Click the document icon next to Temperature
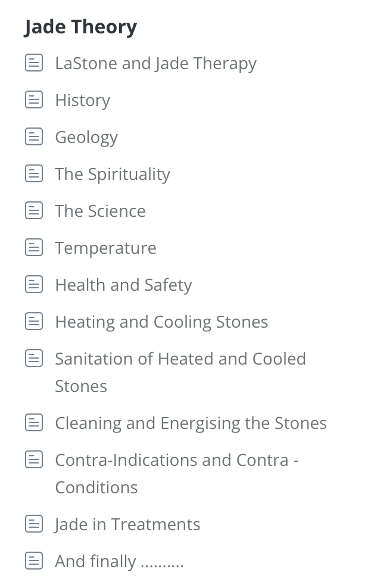This screenshot has height=588, width=368. 34,247
